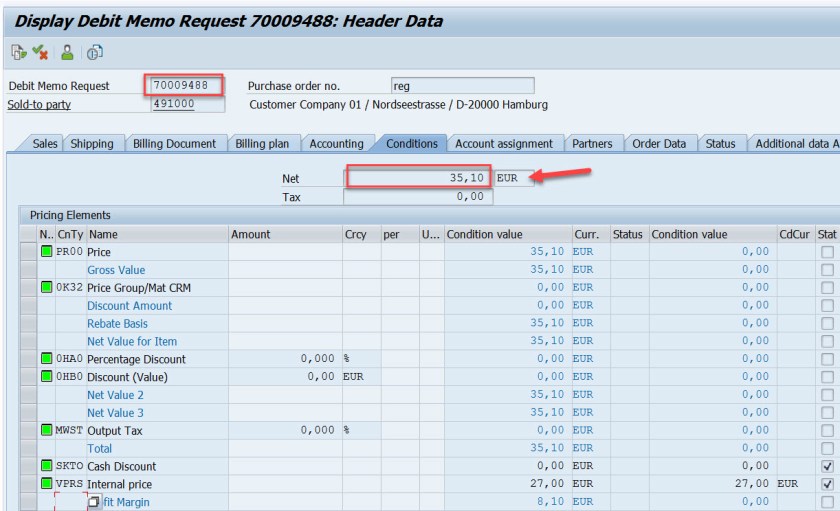Click green status icon for 0HB0 row

click(x=47, y=376)
